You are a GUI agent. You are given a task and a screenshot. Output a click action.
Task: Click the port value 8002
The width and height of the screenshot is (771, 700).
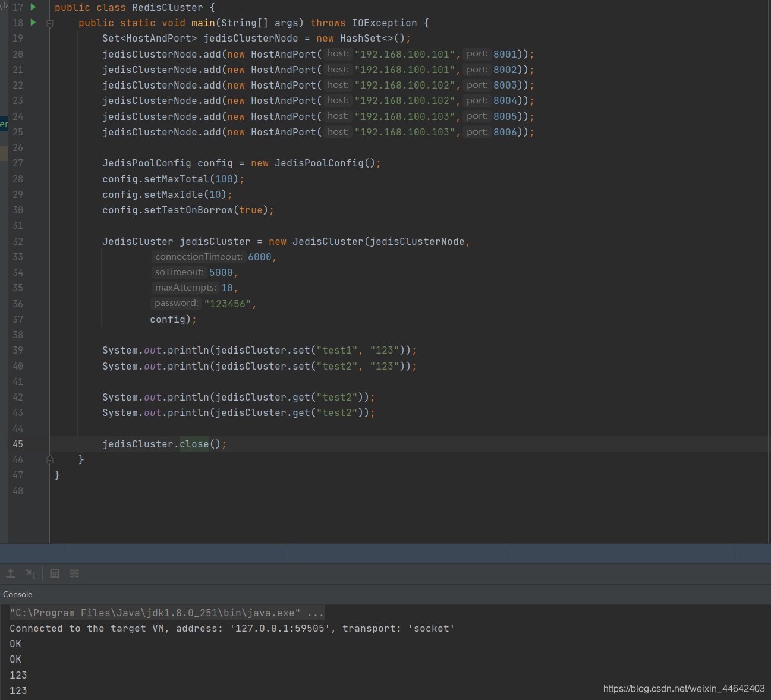pyautogui.click(x=505, y=70)
